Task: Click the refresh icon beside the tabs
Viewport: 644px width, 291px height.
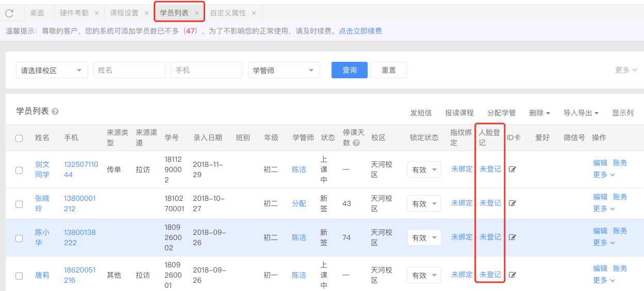Action: click(x=9, y=13)
